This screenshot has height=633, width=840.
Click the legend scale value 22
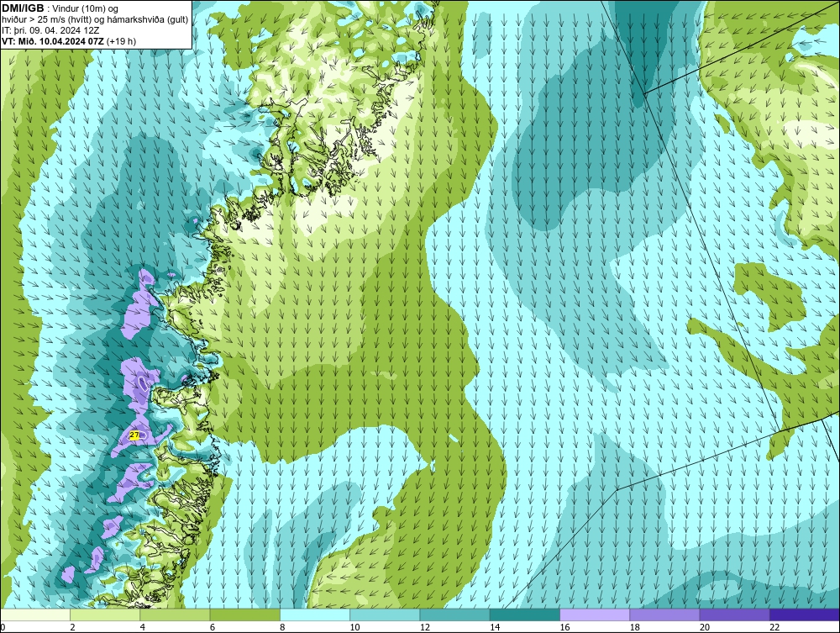pyautogui.click(x=774, y=628)
